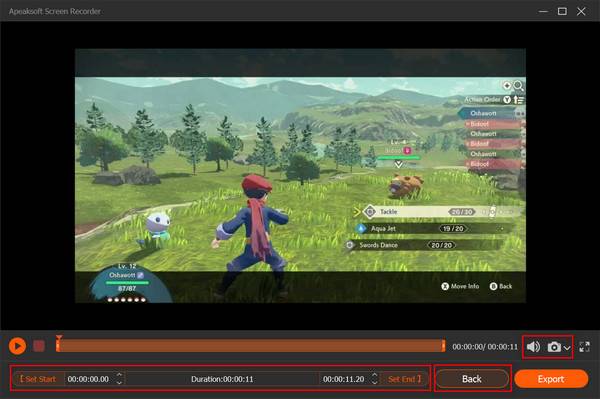600x399 pixels.
Task: Take a snapshot with camera icon
Action: [x=554, y=347]
